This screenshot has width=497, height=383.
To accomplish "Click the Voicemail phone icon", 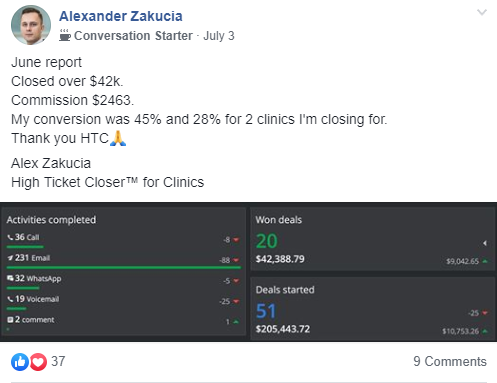I will click(x=10, y=299).
